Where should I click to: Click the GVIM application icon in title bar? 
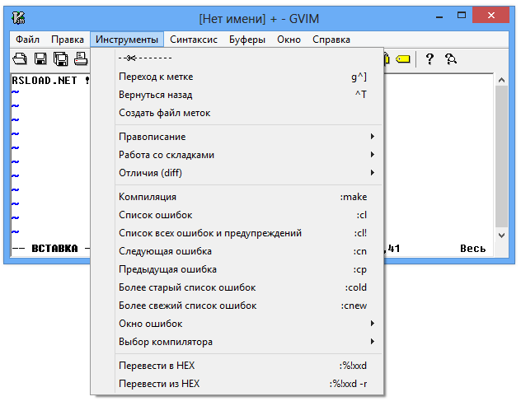pos(19,18)
